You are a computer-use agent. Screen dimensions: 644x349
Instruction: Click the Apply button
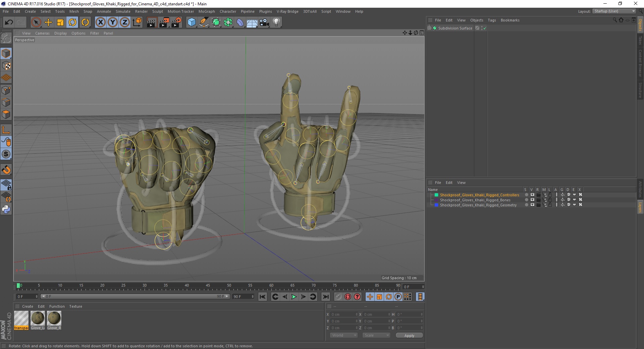(409, 336)
